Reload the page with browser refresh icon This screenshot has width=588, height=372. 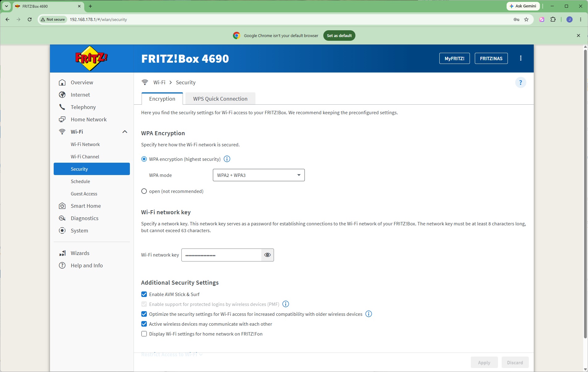30,19
